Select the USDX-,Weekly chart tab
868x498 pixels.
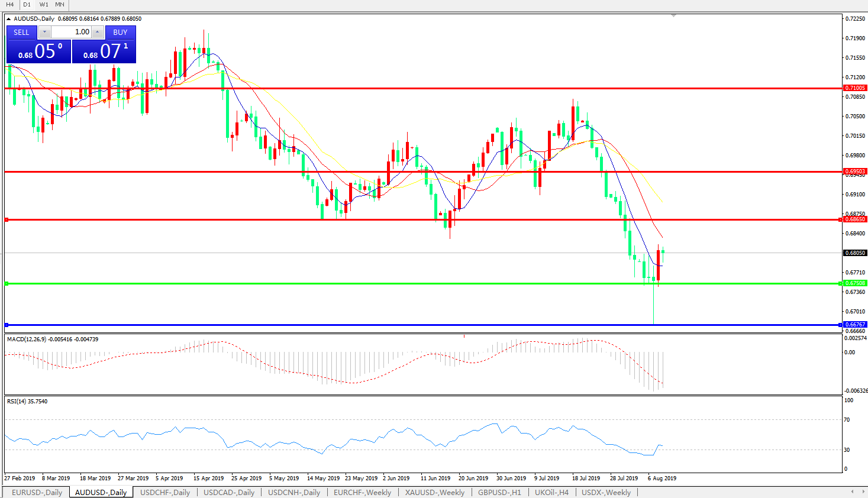pos(606,492)
